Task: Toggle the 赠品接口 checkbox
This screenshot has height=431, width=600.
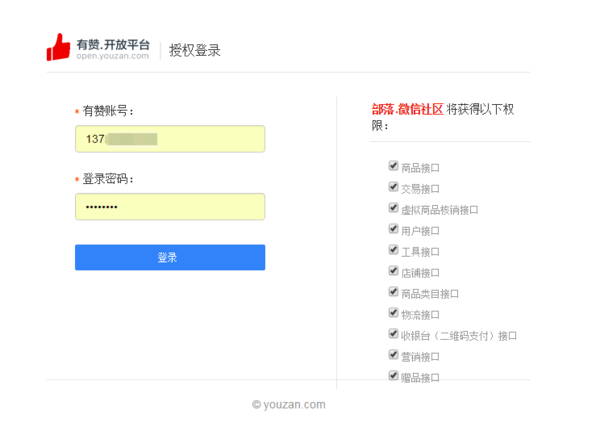Action: point(393,376)
